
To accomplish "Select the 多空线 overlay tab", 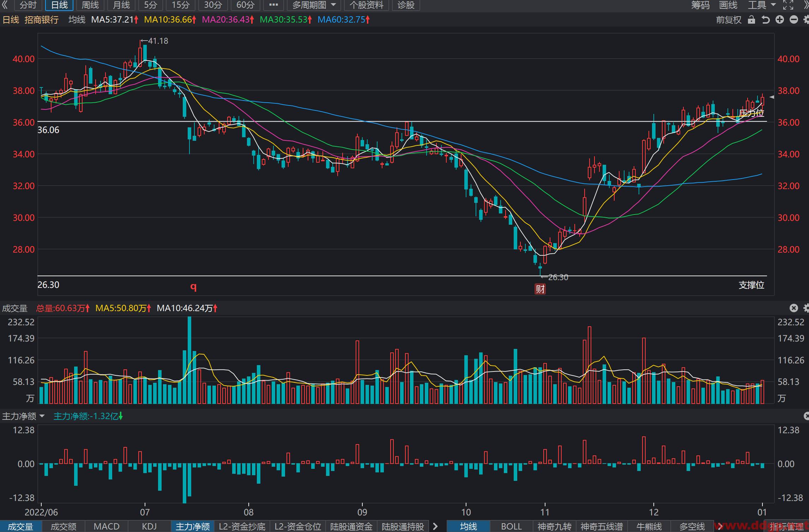I will point(692,527).
